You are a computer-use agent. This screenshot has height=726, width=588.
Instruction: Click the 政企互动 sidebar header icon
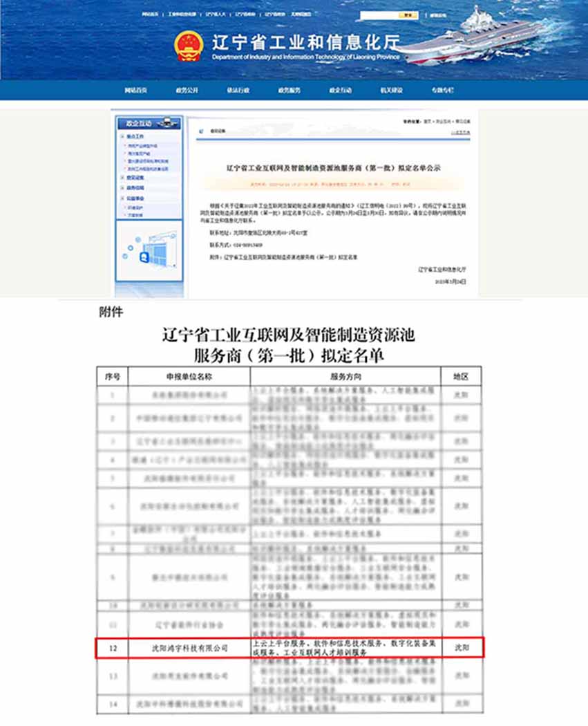point(168,123)
